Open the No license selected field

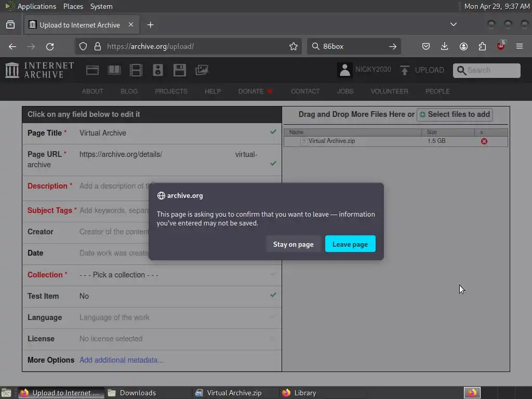(152, 339)
